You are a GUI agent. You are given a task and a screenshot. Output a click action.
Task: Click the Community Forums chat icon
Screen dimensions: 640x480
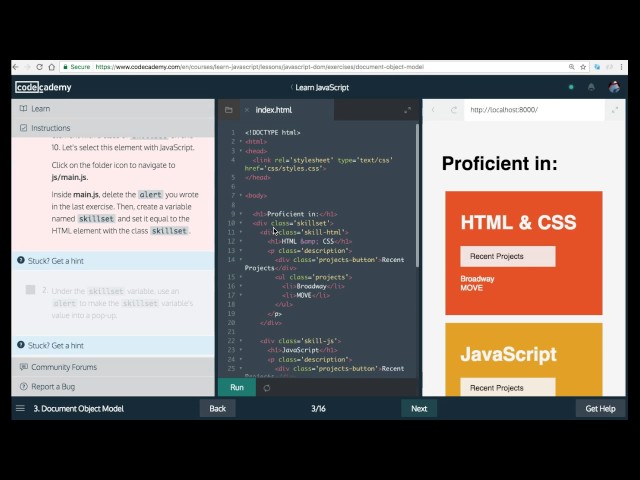[x=23, y=367]
